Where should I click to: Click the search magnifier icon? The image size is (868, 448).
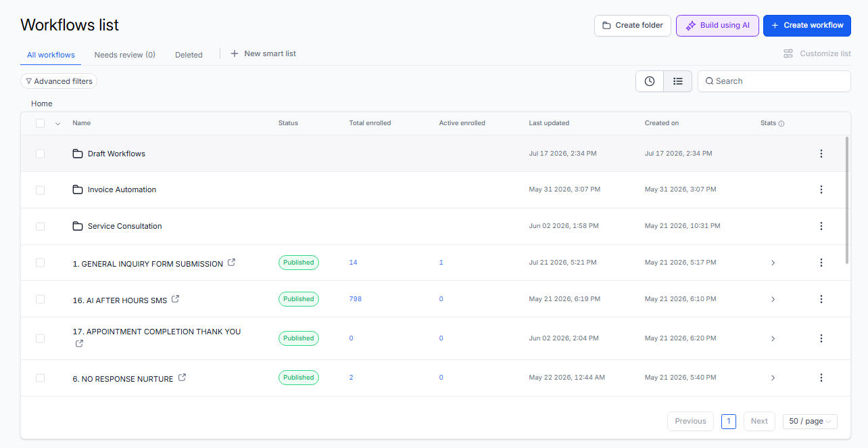[709, 81]
